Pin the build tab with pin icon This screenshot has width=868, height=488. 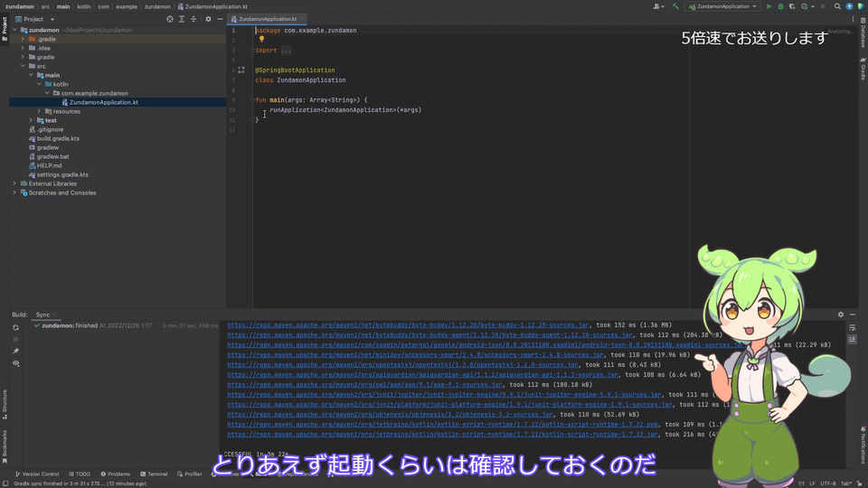pos(16,352)
